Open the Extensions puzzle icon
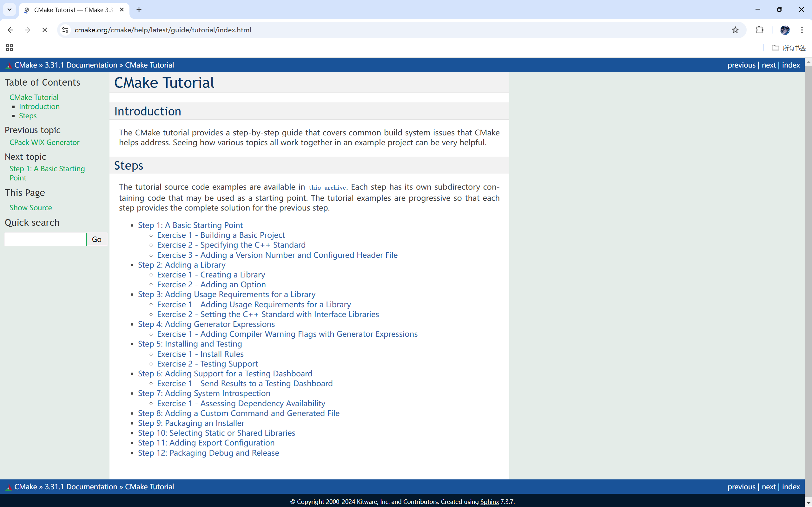Viewport: 812px width, 507px height. tap(759, 30)
